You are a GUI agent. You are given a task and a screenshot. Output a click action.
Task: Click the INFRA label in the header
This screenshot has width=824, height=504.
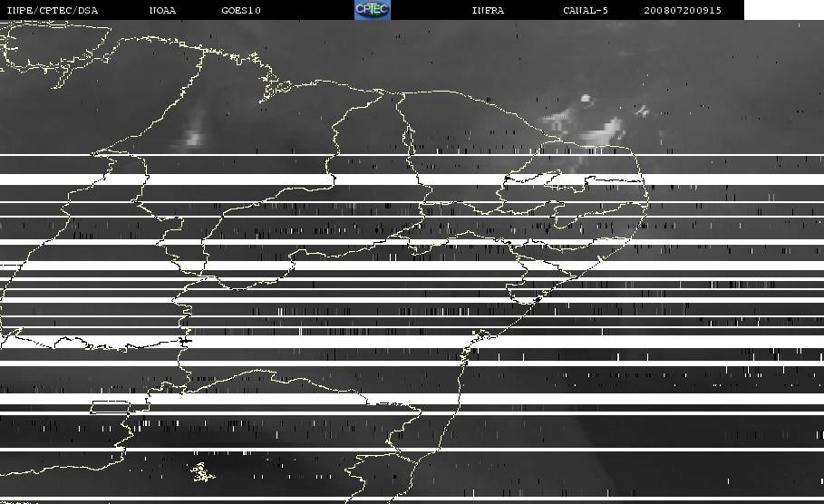[488, 10]
